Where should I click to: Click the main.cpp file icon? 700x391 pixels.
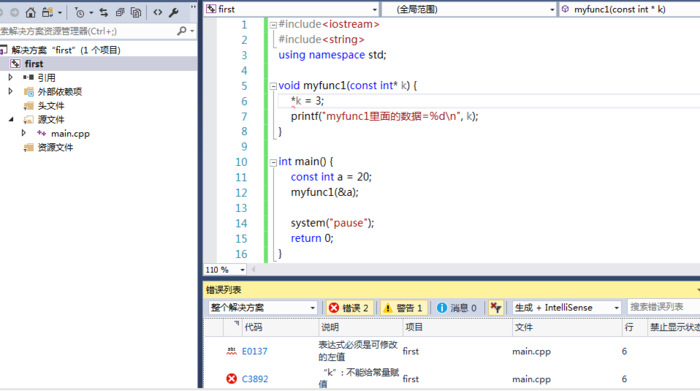pos(42,133)
